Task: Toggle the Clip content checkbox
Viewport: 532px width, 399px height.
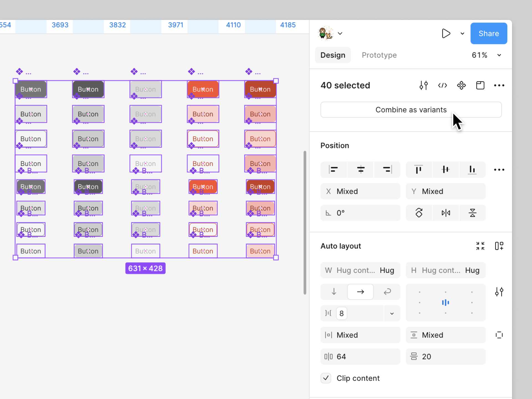Action: click(x=326, y=378)
